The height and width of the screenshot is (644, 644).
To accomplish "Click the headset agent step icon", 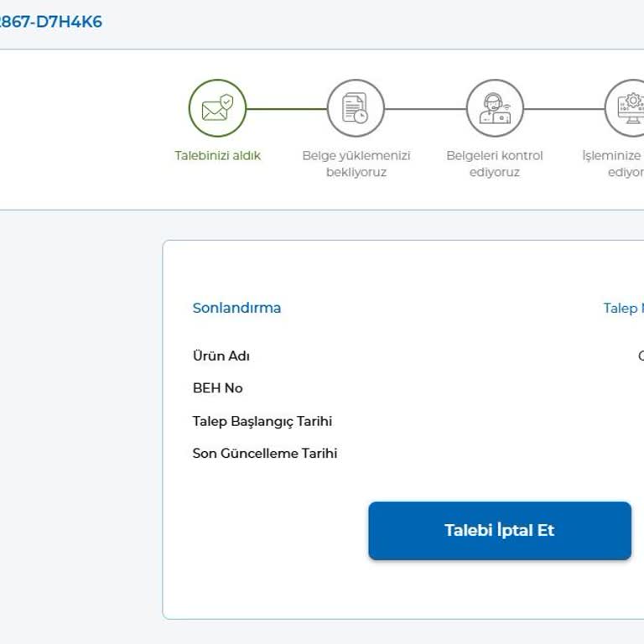I will tap(495, 108).
